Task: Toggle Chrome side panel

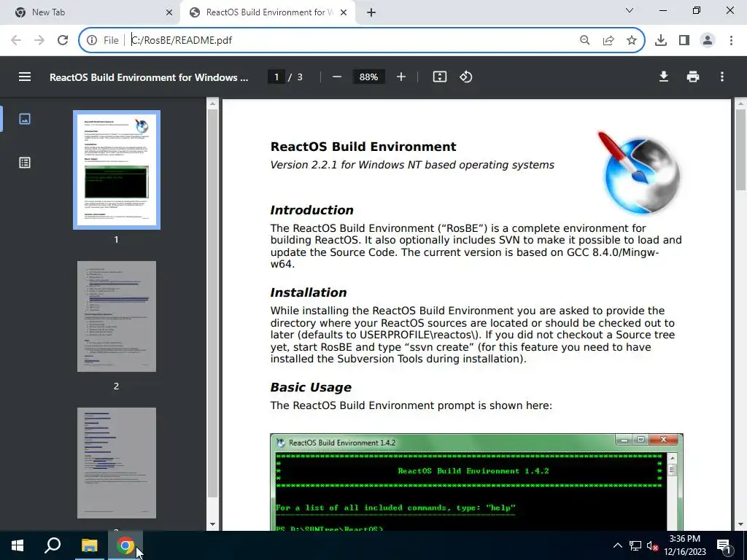Action: point(684,40)
